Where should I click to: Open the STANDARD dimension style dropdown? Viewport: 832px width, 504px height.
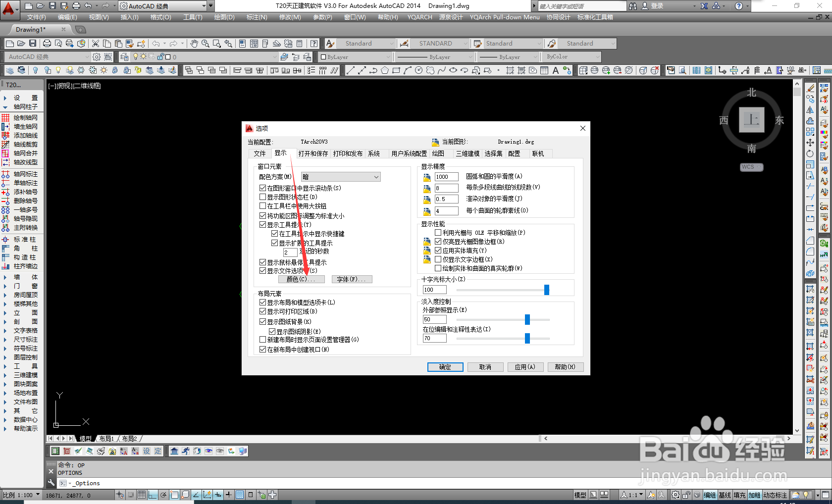[x=439, y=44]
